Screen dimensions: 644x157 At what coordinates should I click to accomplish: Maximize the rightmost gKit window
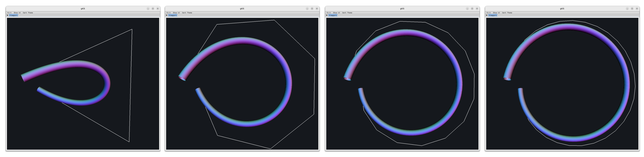(x=632, y=9)
